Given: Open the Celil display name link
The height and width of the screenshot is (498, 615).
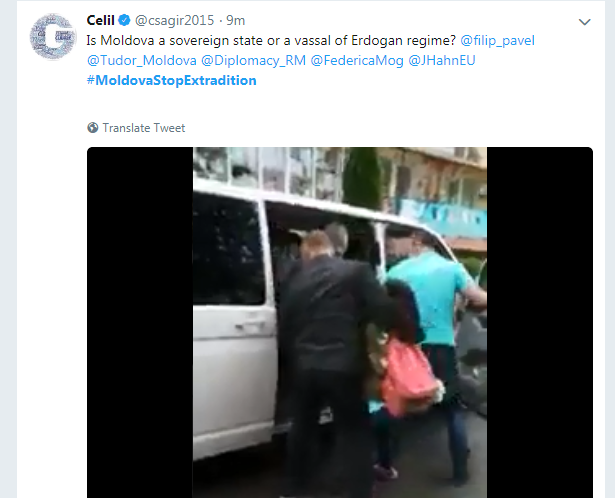Looking at the screenshot, I should point(100,20).
